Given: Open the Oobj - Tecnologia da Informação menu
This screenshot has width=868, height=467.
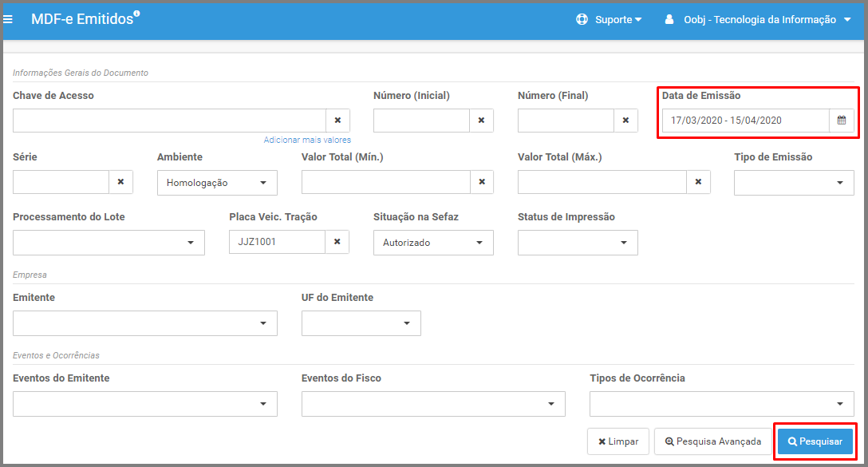Looking at the screenshot, I should 757,19.
